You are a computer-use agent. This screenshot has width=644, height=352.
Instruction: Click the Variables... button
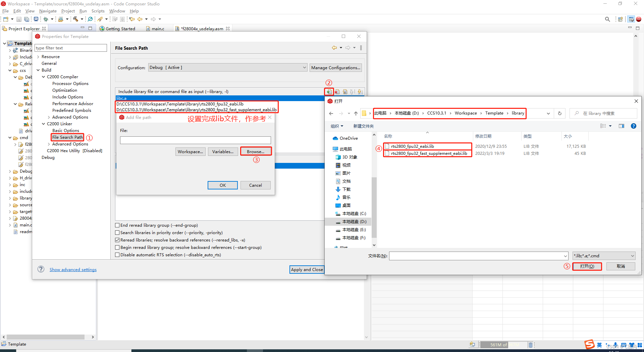[223, 151]
